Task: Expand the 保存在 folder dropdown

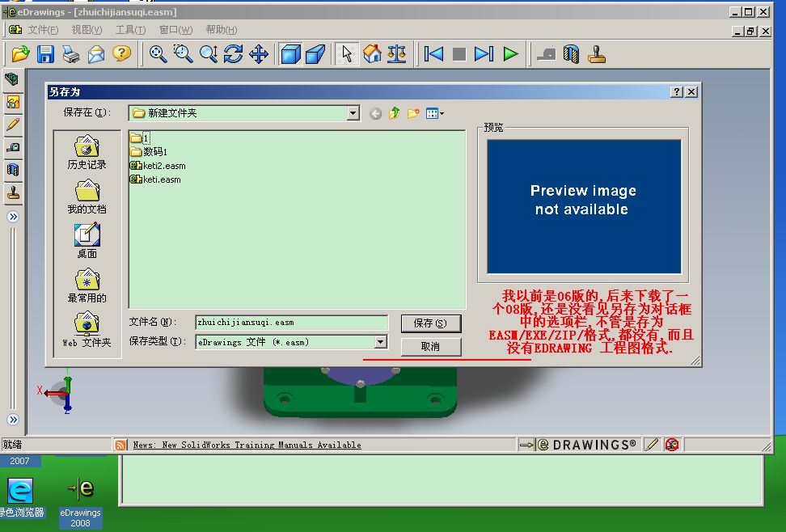Action: pyautogui.click(x=353, y=113)
